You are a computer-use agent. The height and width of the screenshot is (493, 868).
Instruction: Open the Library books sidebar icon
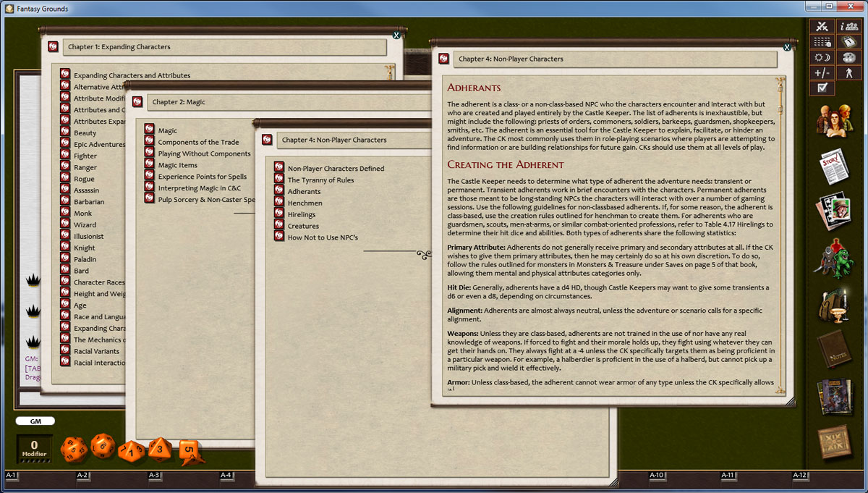[833, 395]
